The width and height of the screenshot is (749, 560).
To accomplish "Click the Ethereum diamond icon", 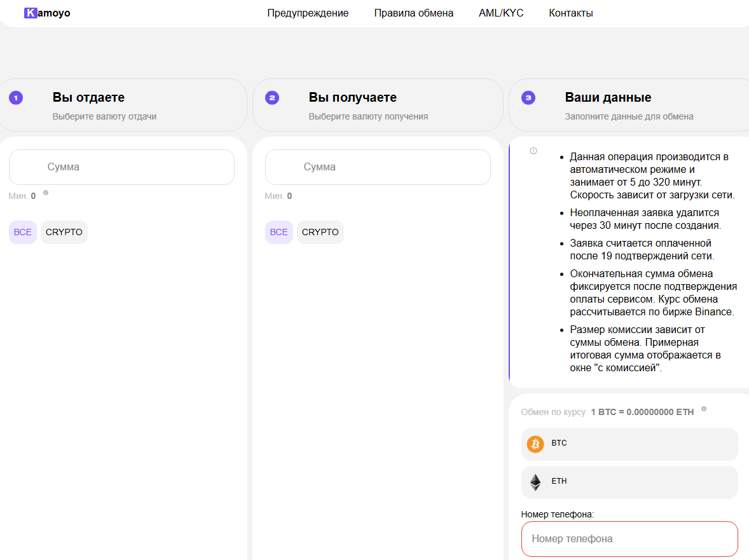I will (535, 482).
